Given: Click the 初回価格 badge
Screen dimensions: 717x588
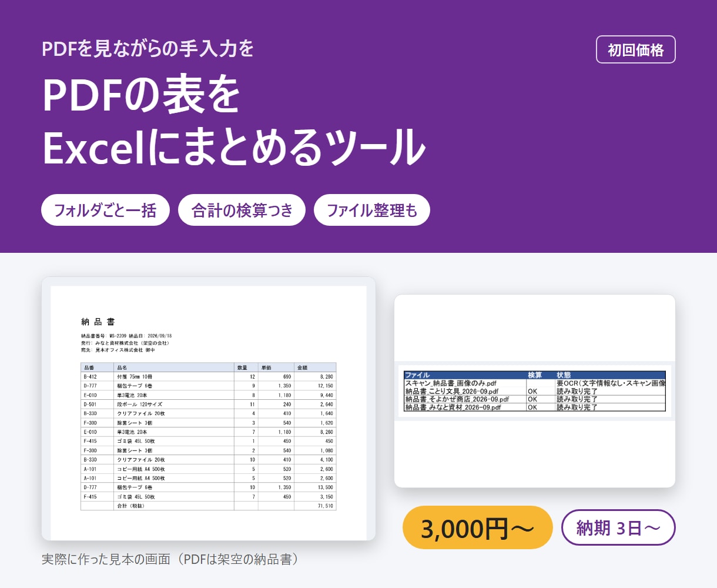Looking at the screenshot, I should 635,50.
